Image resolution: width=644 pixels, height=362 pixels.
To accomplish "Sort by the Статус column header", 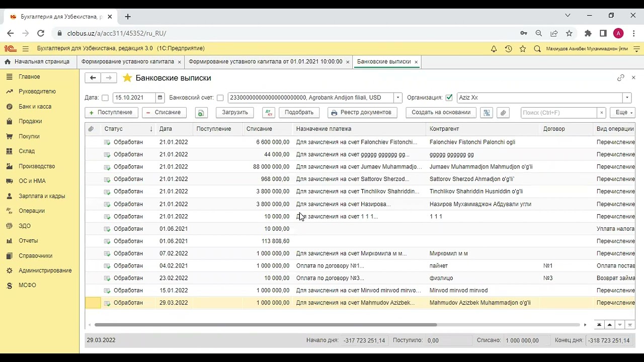I will (128, 129).
